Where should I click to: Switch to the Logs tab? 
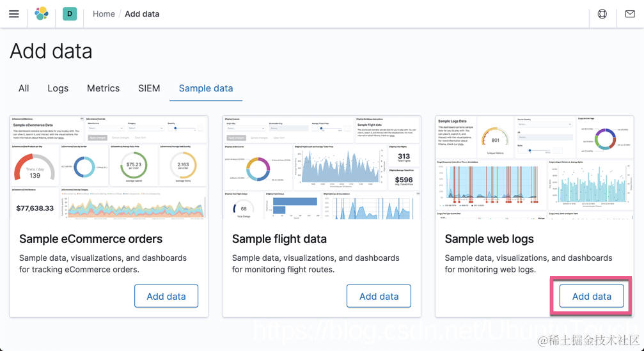(58, 88)
